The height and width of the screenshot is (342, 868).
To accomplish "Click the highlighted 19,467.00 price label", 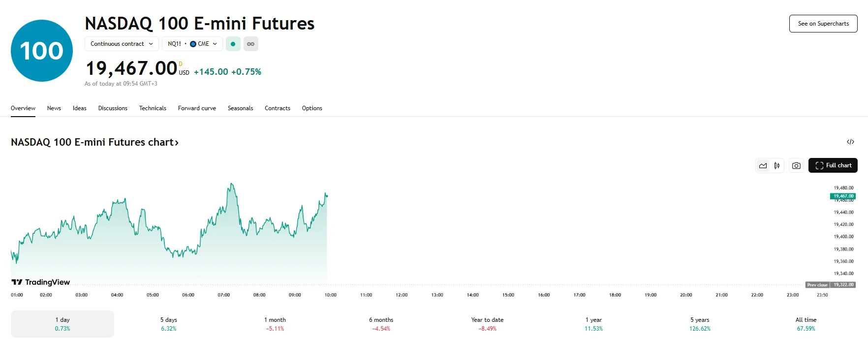I will pos(844,195).
